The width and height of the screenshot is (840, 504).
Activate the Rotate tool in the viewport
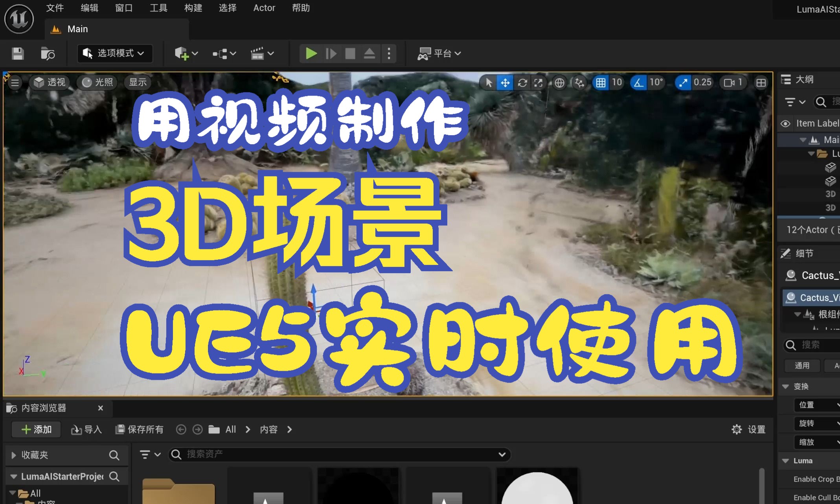tap(522, 83)
